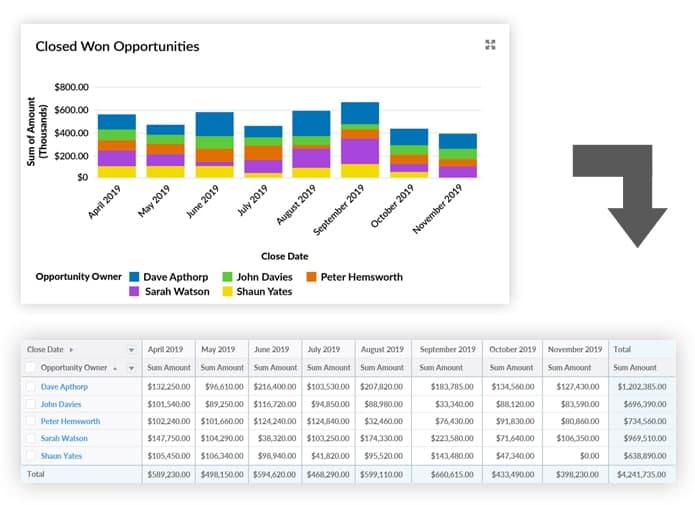This screenshot has width=695, height=505.
Task: Expand the Closed Won Opportunities chart fullscreen
Action: pyautogui.click(x=490, y=45)
